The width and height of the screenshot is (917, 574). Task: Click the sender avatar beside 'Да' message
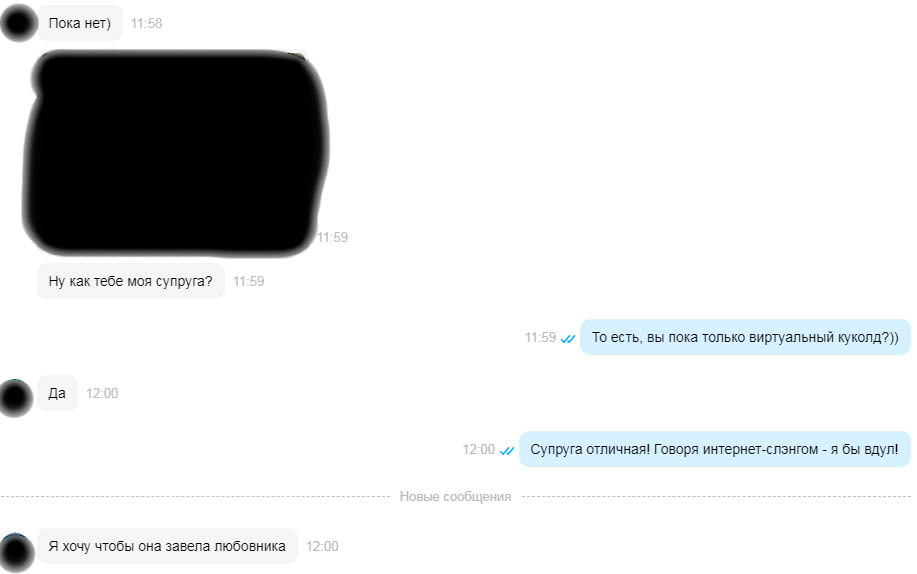16,397
